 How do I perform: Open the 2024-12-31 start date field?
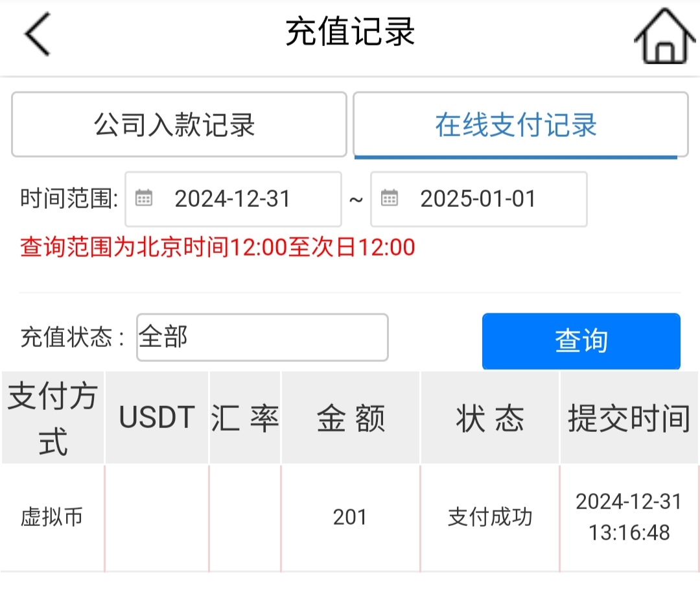(x=232, y=199)
